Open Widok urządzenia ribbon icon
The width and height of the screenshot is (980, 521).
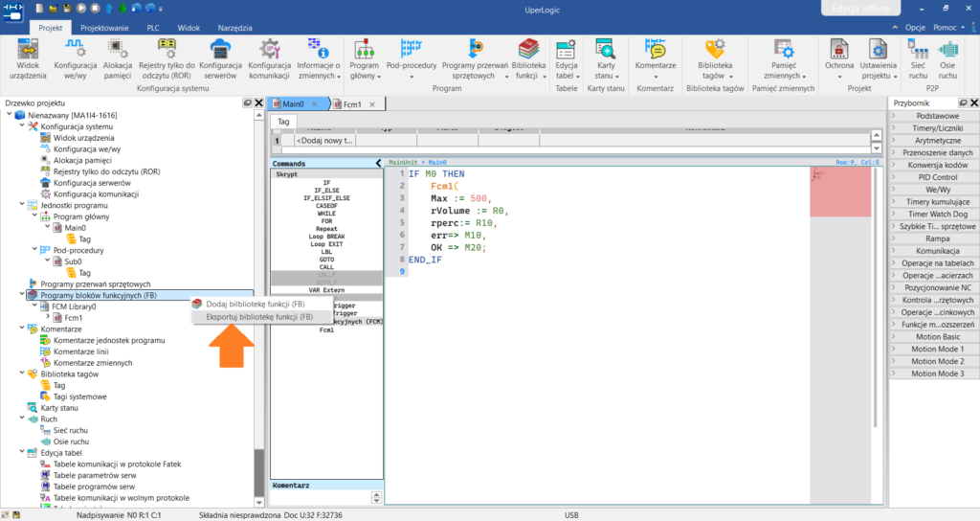(28, 58)
